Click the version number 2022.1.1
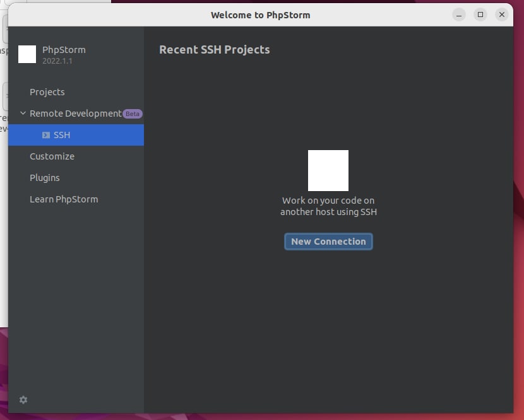Image resolution: width=524 pixels, height=420 pixels. click(x=57, y=61)
